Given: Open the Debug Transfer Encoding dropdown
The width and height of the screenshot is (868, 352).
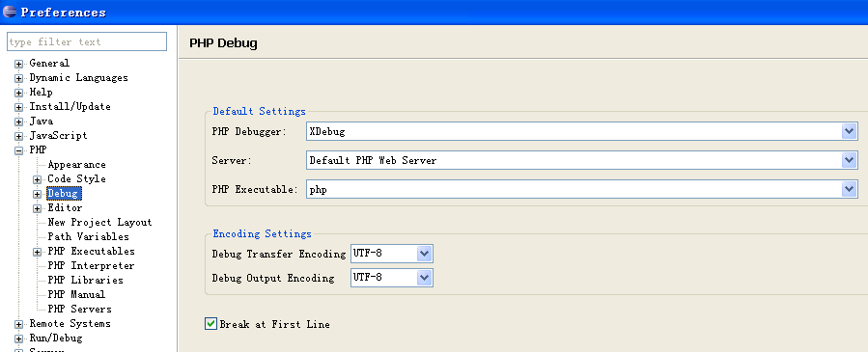Looking at the screenshot, I should click(x=424, y=254).
